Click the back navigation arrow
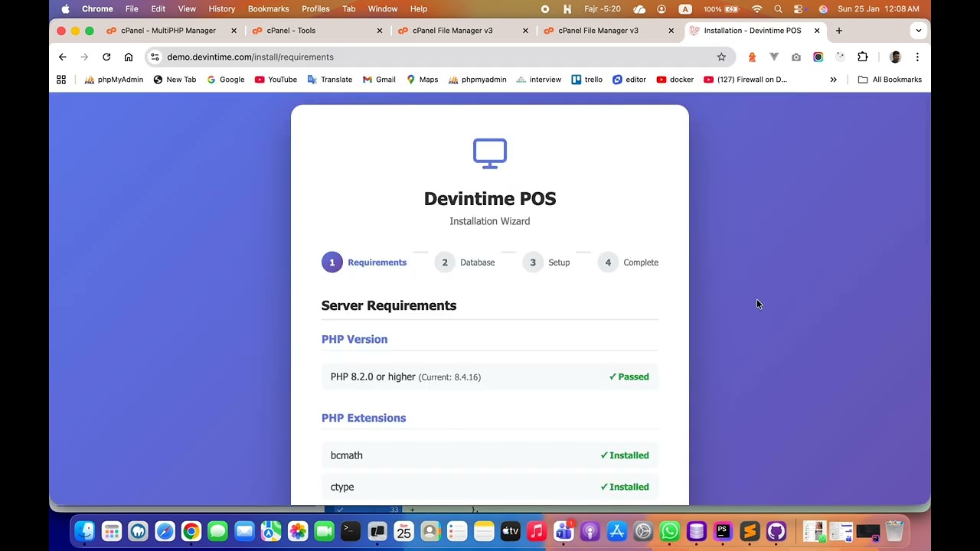Viewport: 980px width, 551px height. point(63,57)
